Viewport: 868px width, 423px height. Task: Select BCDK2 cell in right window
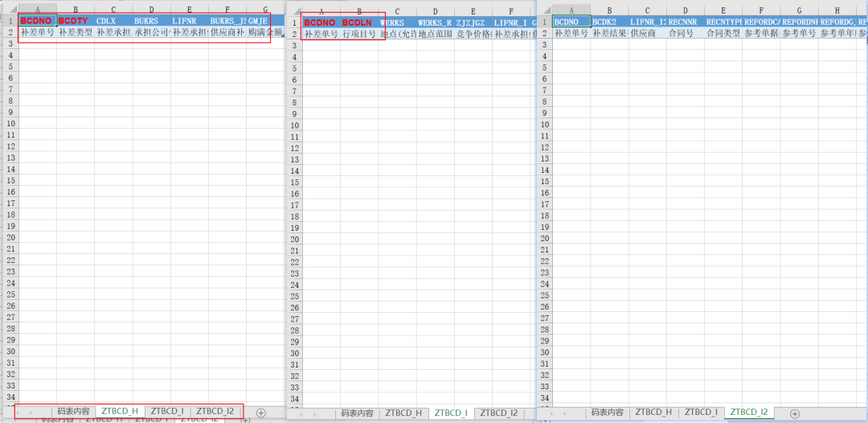pyautogui.click(x=609, y=22)
